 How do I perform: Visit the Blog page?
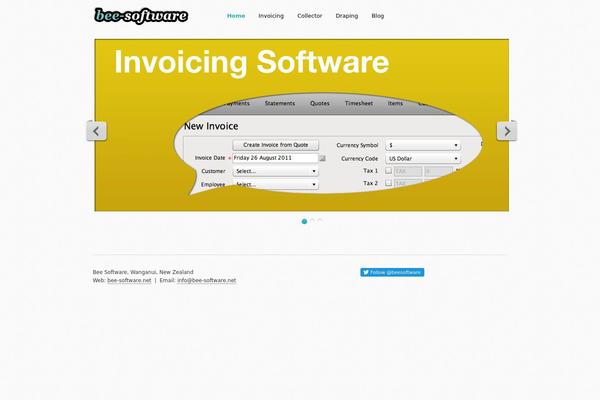coord(378,16)
